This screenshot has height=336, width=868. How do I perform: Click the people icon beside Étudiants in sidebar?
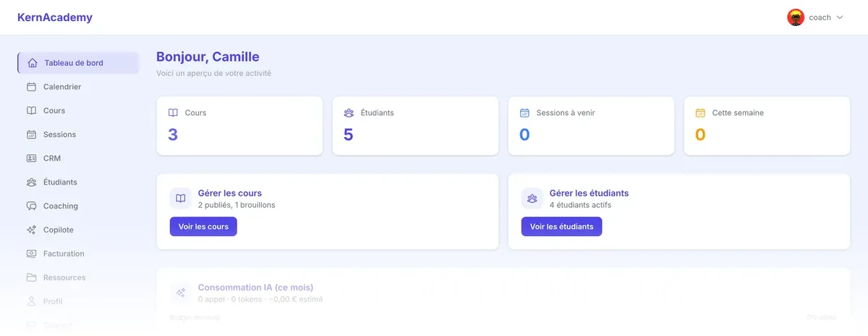(31, 182)
